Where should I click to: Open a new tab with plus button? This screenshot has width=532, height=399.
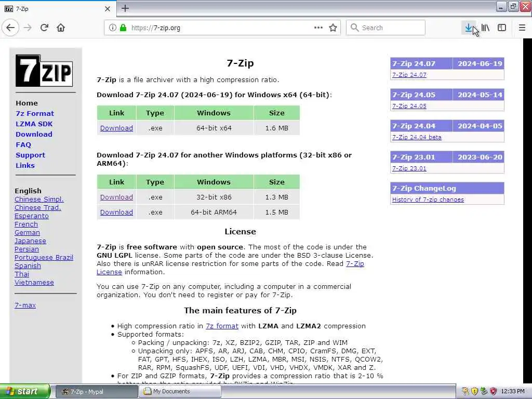(125, 8)
